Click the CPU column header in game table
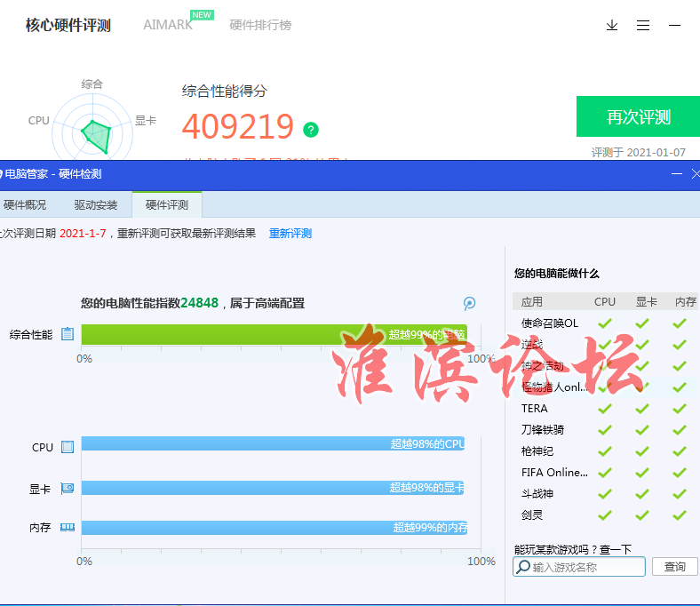 coord(604,302)
